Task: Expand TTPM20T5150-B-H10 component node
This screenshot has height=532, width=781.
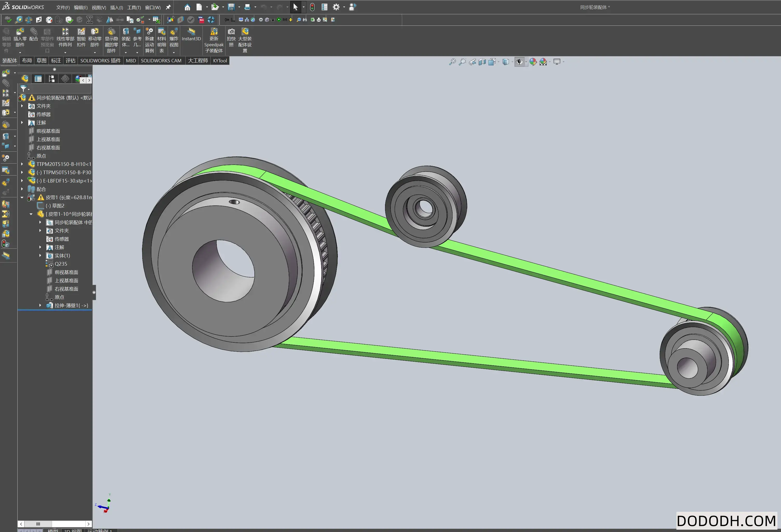Action: tap(22, 164)
